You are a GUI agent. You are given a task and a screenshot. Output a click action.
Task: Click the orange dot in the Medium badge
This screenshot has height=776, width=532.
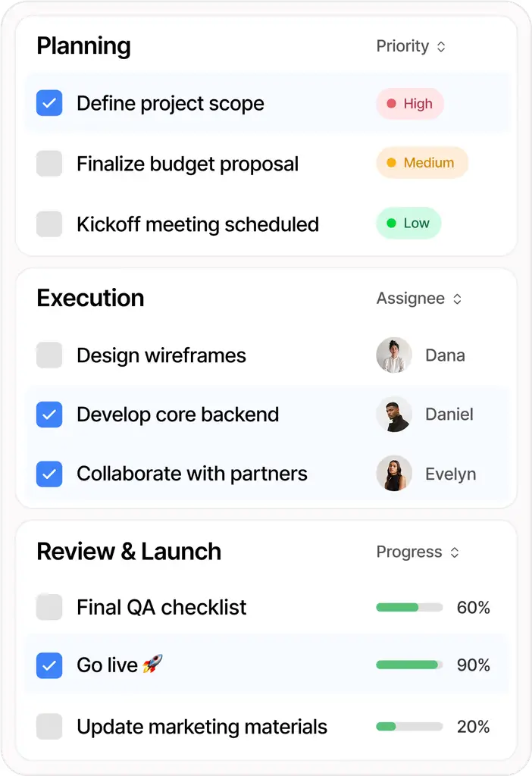coord(390,162)
